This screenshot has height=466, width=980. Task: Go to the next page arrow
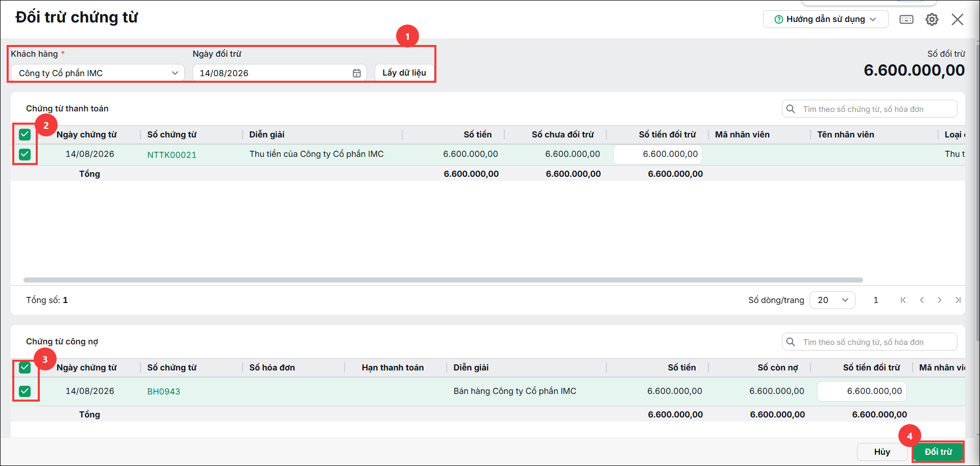pyautogui.click(x=940, y=300)
